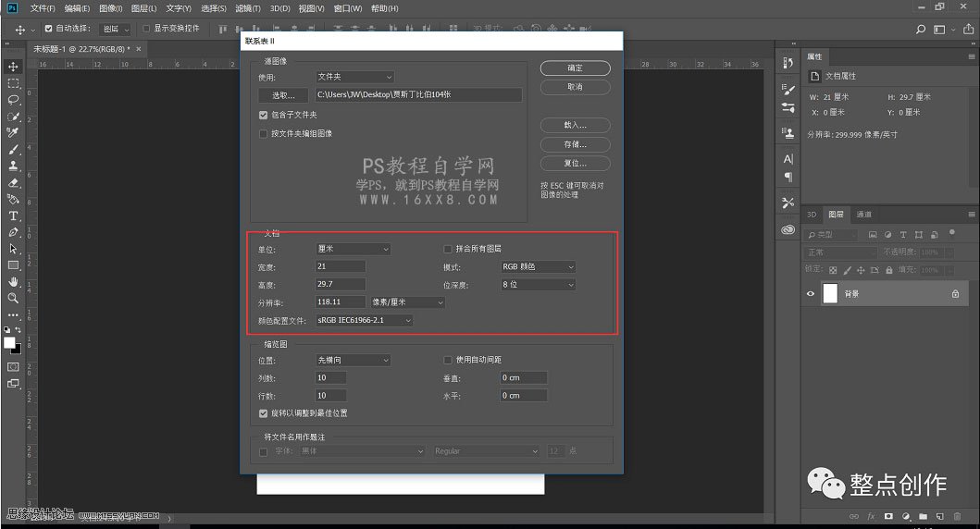Select the Brush tool in the toolbox

pyautogui.click(x=13, y=149)
